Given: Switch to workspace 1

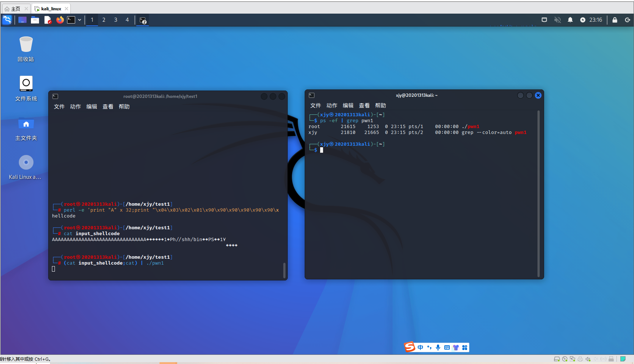Looking at the screenshot, I should (x=92, y=20).
